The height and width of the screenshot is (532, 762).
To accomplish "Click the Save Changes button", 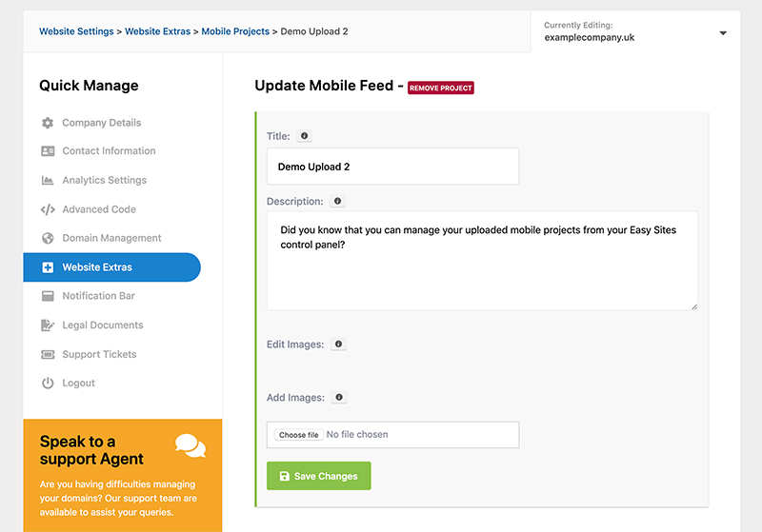I will (x=318, y=476).
